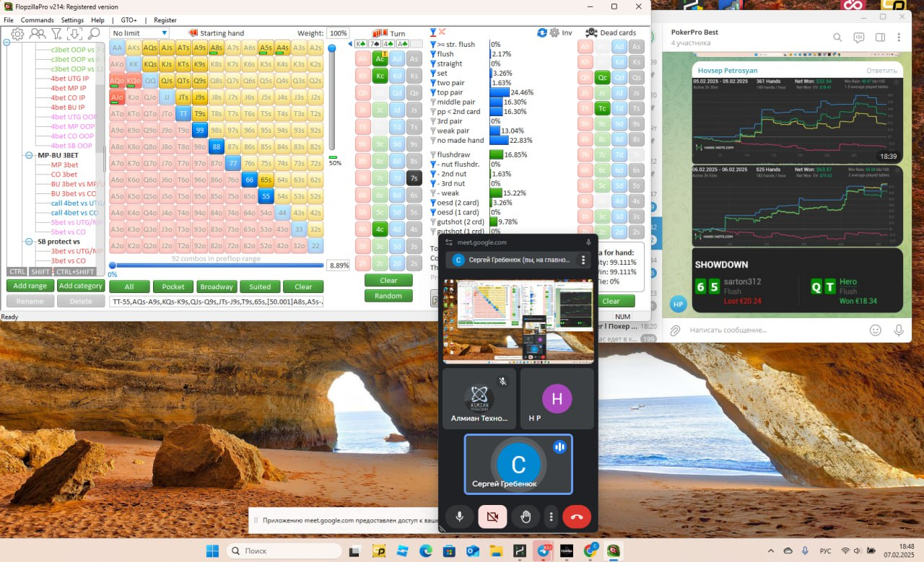
Task: Toggle the set filter funnel
Action: tap(433, 73)
